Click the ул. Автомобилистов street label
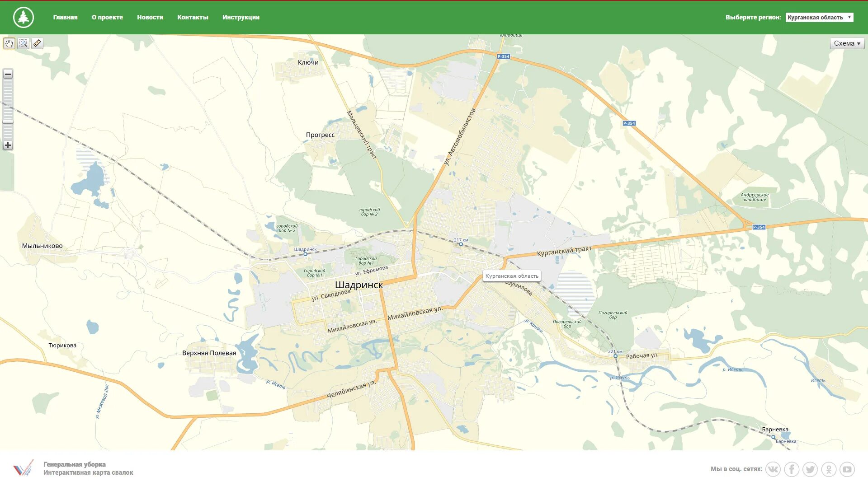868x486 pixels. pyautogui.click(x=459, y=137)
